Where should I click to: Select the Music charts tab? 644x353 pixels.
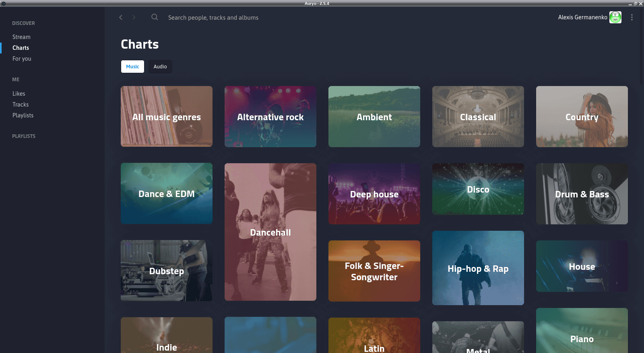[x=132, y=66]
